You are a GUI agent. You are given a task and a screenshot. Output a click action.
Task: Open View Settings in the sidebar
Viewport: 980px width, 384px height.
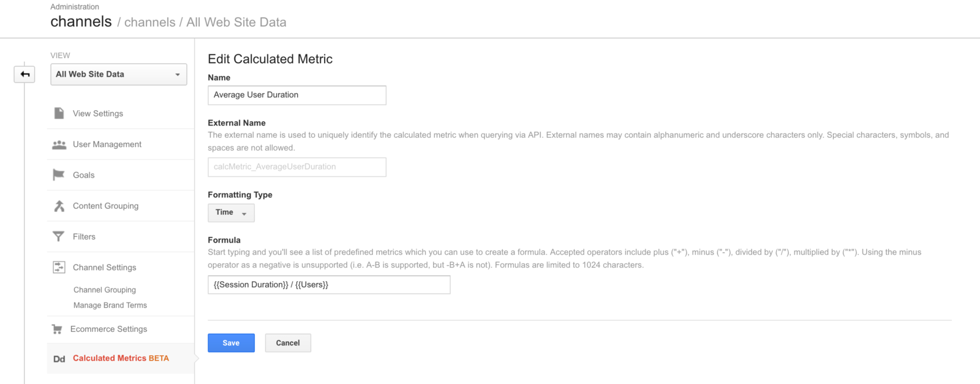(x=98, y=113)
